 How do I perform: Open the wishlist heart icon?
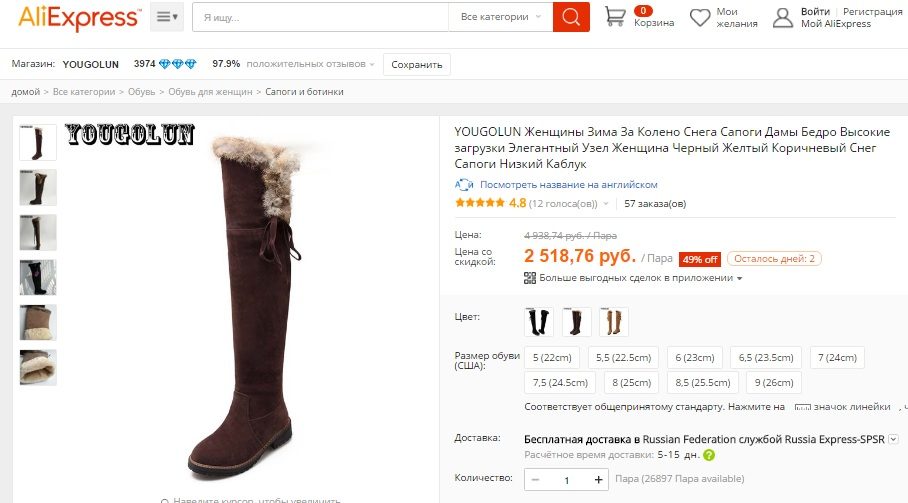[x=700, y=17]
